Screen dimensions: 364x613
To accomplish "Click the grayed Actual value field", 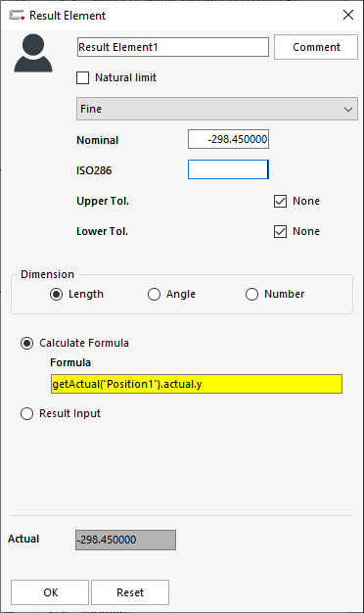I will tap(126, 540).
